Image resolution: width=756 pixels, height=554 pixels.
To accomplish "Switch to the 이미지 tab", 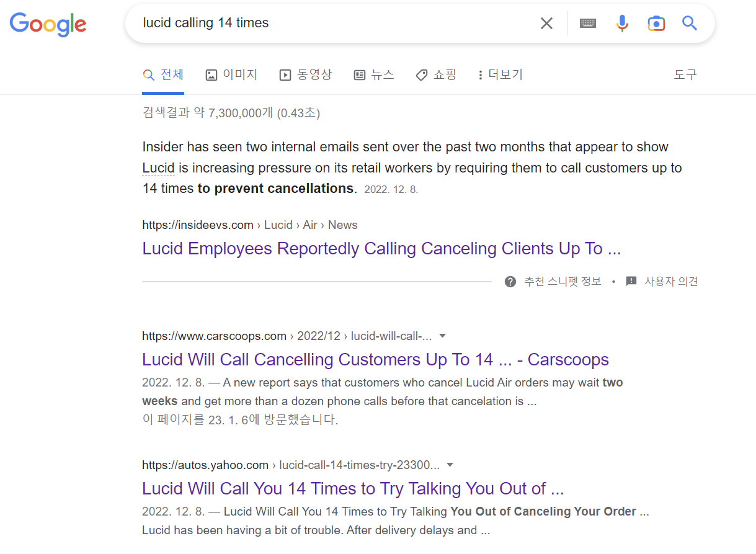I will click(231, 74).
